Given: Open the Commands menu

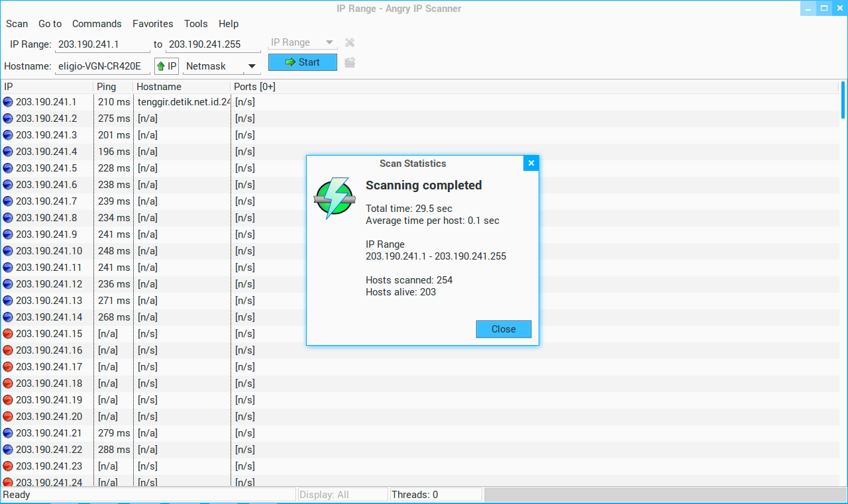Looking at the screenshot, I should pos(97,24).
